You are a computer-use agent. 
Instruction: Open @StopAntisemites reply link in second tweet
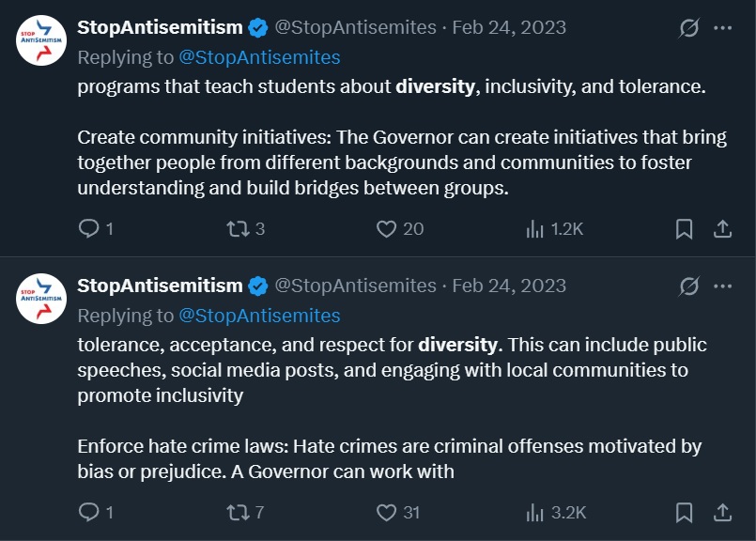(259, 316)
